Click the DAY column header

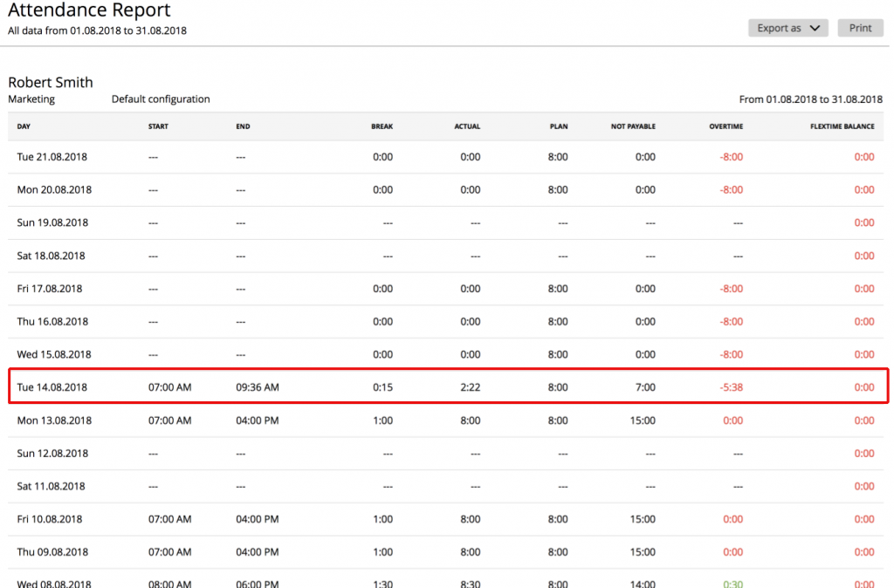(x=24, y=126)
